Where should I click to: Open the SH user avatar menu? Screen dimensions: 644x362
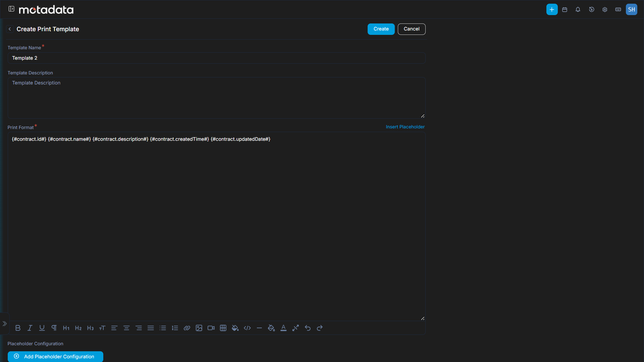coord(632,9)
